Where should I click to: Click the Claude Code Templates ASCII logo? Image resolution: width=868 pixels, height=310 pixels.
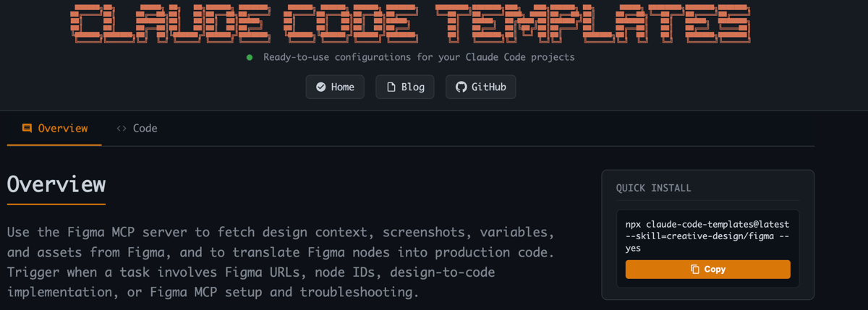(410, 24)
